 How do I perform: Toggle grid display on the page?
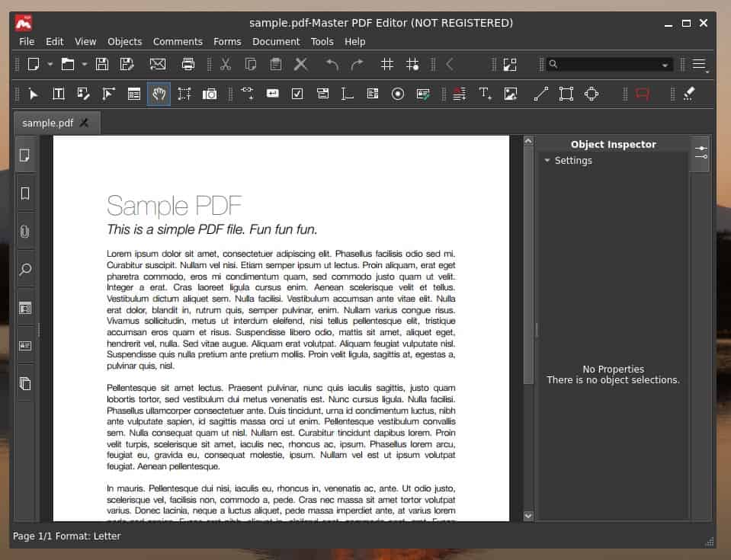pos(386,64)
